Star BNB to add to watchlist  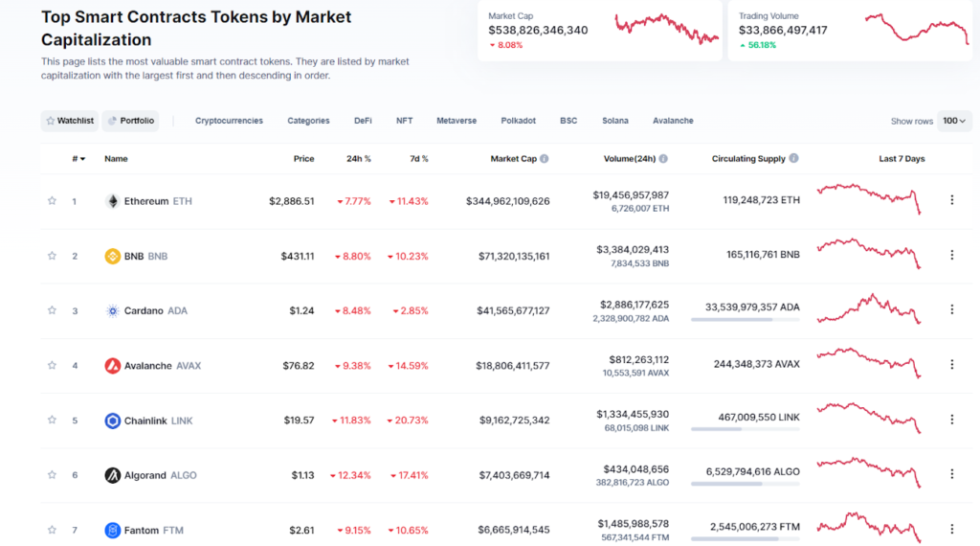(52, 256)
